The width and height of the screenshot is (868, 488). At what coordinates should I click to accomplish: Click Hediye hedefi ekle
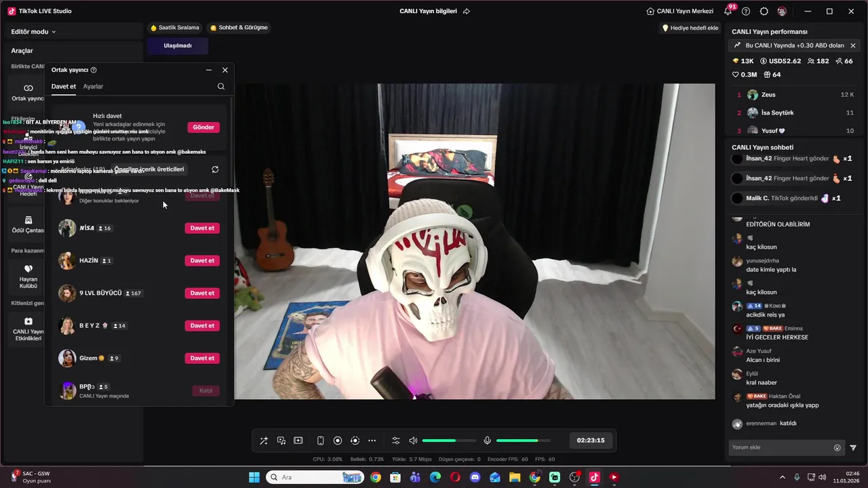tap(690, 28)
